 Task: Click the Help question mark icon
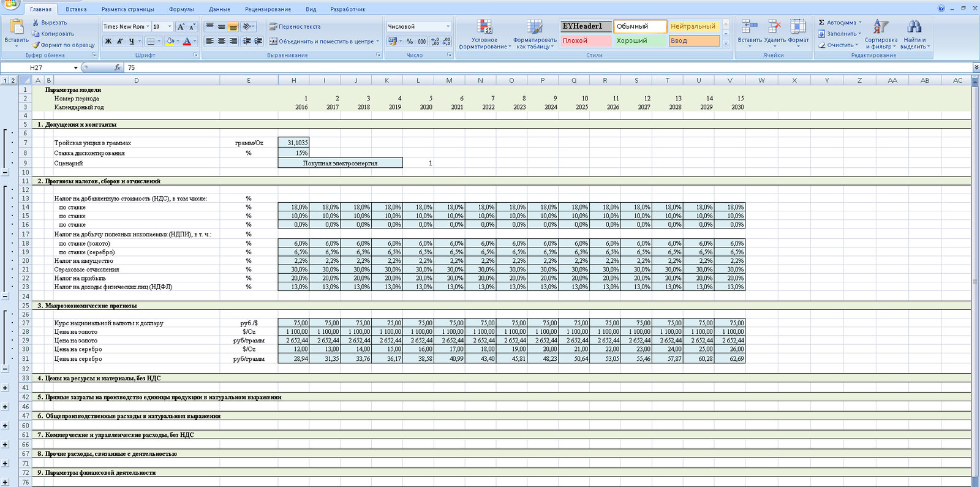(941, 9)
